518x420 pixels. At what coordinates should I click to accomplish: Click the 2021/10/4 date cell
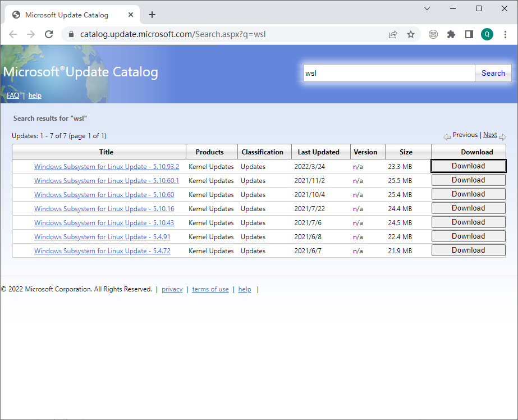click(310, 195)
